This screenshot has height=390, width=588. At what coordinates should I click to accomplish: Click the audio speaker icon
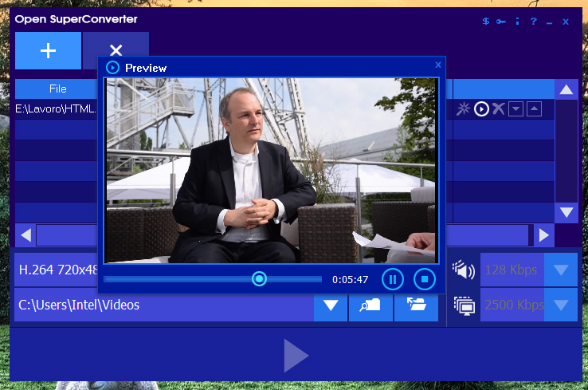click(464, 270)
